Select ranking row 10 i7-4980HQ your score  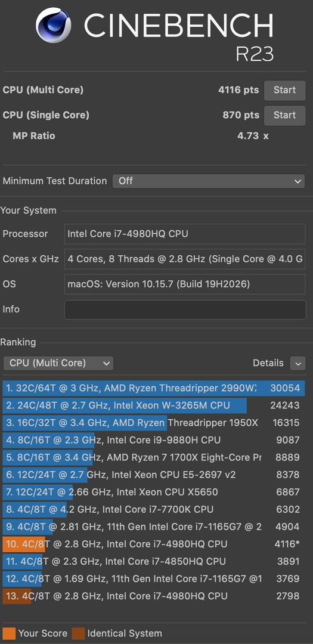[x=154, y=544]
